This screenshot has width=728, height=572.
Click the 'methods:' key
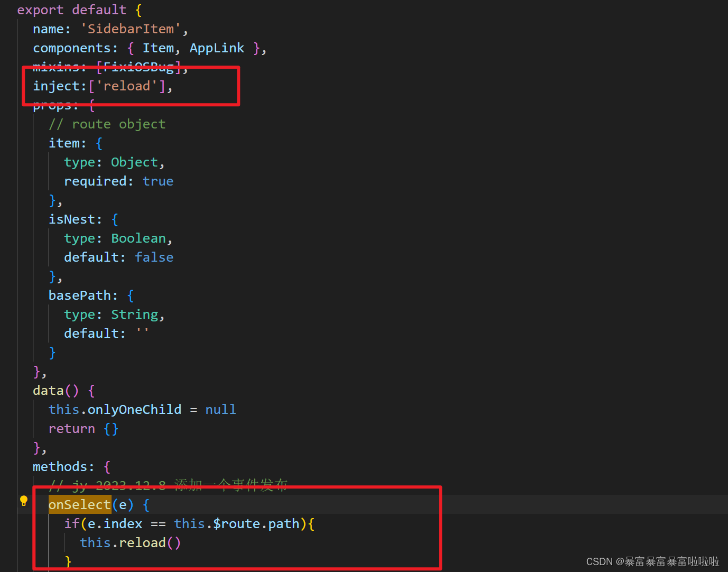[x=63, y=467]
